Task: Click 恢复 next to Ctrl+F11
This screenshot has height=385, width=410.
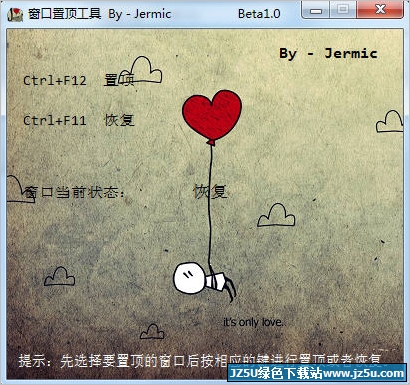Action: click(119, 120)
